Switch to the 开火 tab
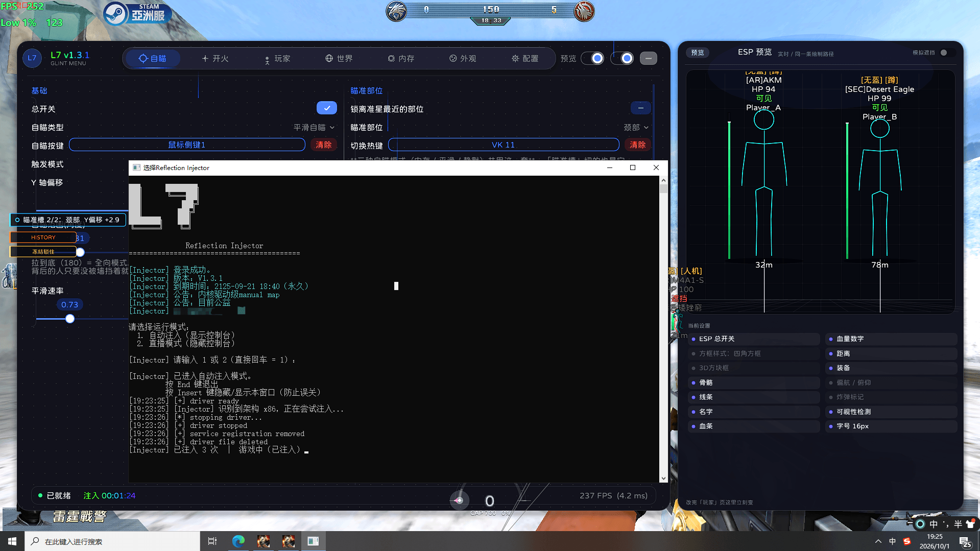980x551 pixels. (x=215, y=59)
